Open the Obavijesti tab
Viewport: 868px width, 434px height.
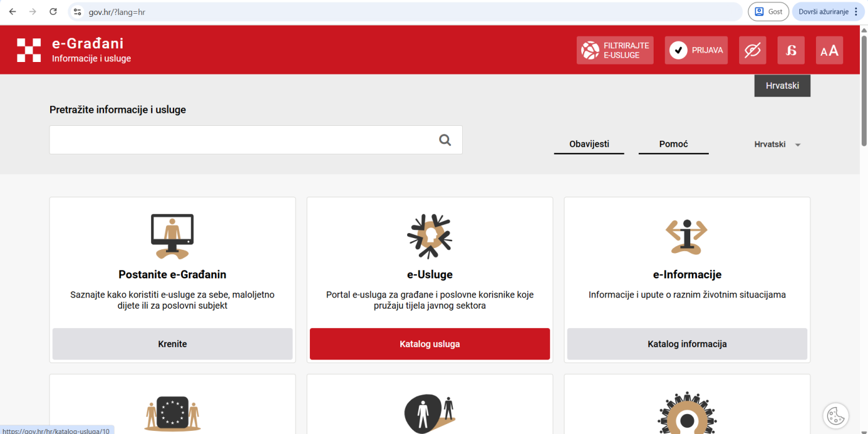(589, 144)
